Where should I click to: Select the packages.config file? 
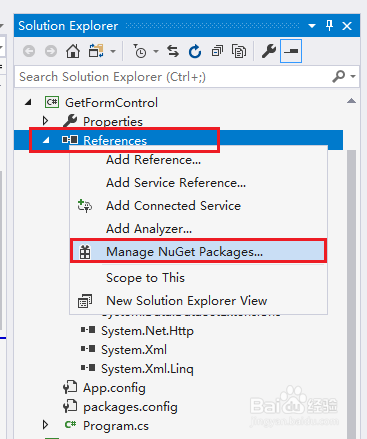pyautogui.click(x=130, y=407)
